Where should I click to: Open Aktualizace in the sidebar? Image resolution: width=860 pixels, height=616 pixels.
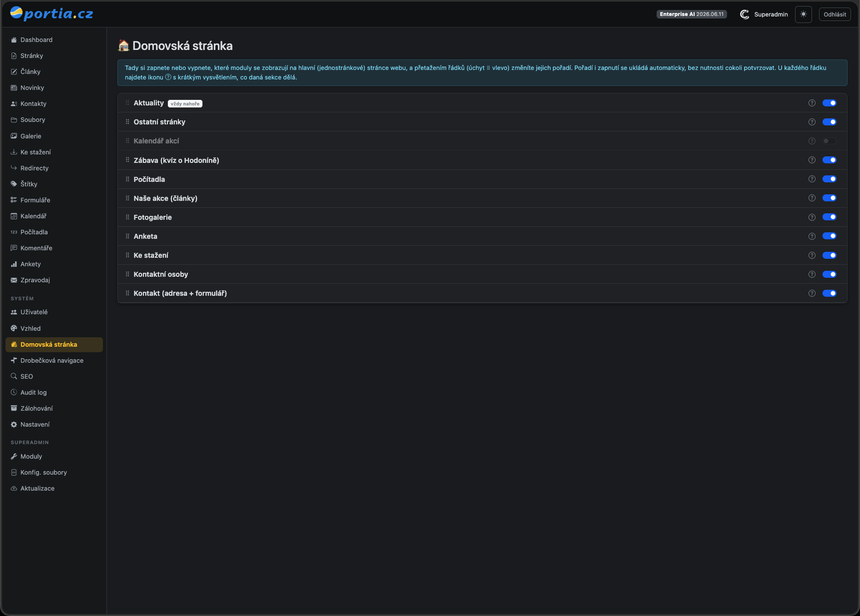54,488
